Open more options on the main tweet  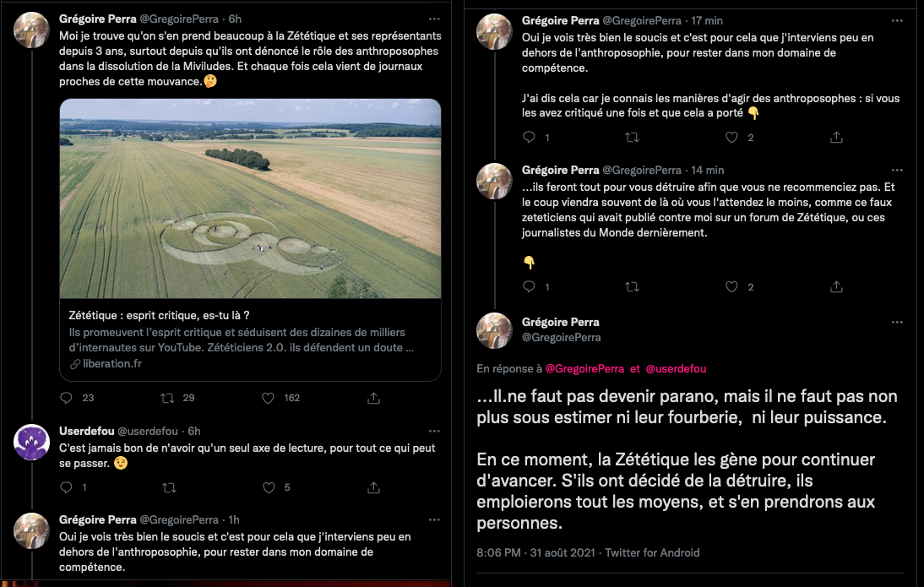897,323
